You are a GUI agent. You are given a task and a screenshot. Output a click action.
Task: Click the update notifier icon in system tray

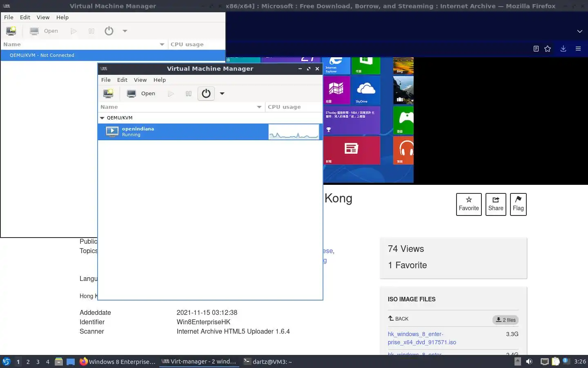coord(566,361)
